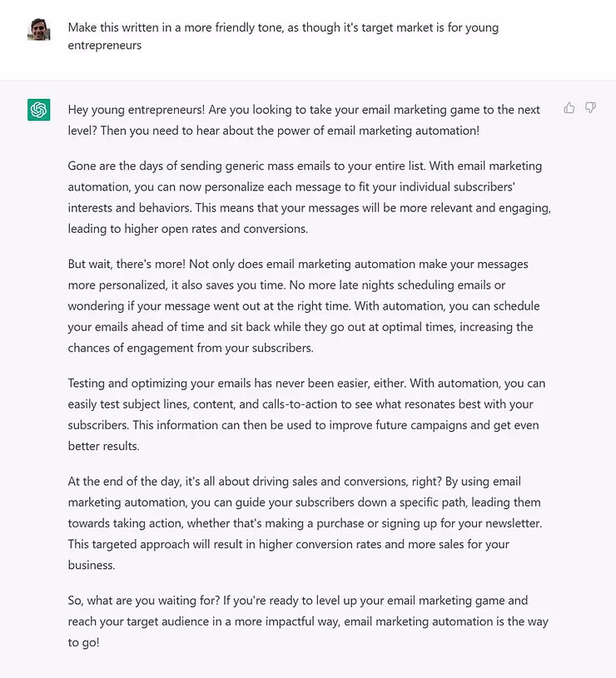Click the final line 'to go!'
This screenshot has width=616, height=678.
tap(83, 642)
